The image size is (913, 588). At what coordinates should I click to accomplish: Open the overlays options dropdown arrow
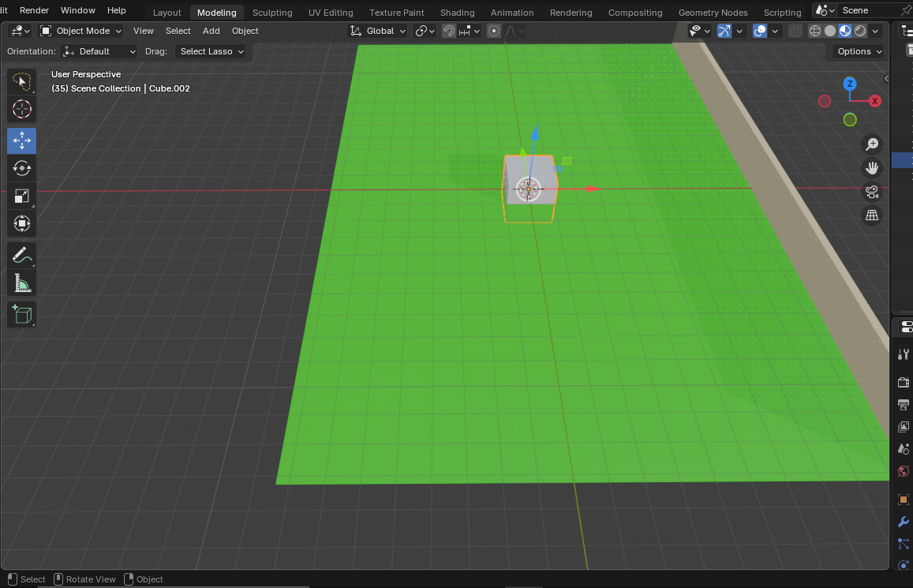coord(775,31)
